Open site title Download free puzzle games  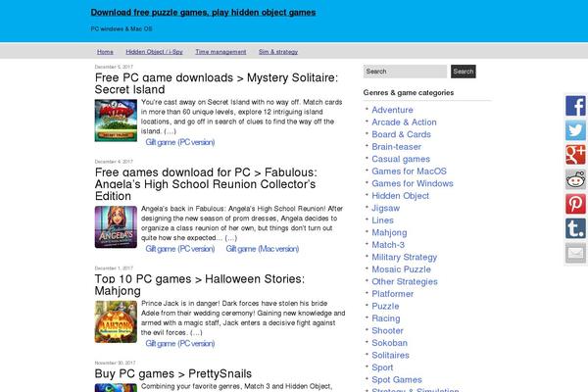[203, 13]
